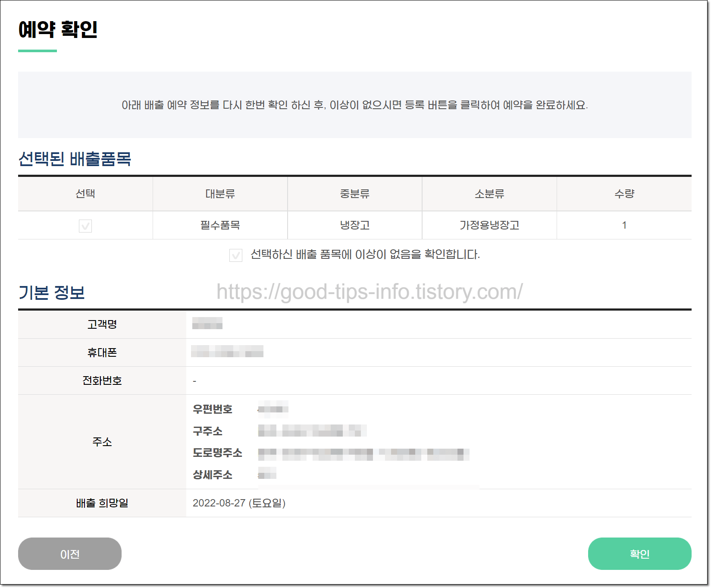Viewport: 711px width, 588px height.
Task: Click the 수량 column header
Action: 624,194
